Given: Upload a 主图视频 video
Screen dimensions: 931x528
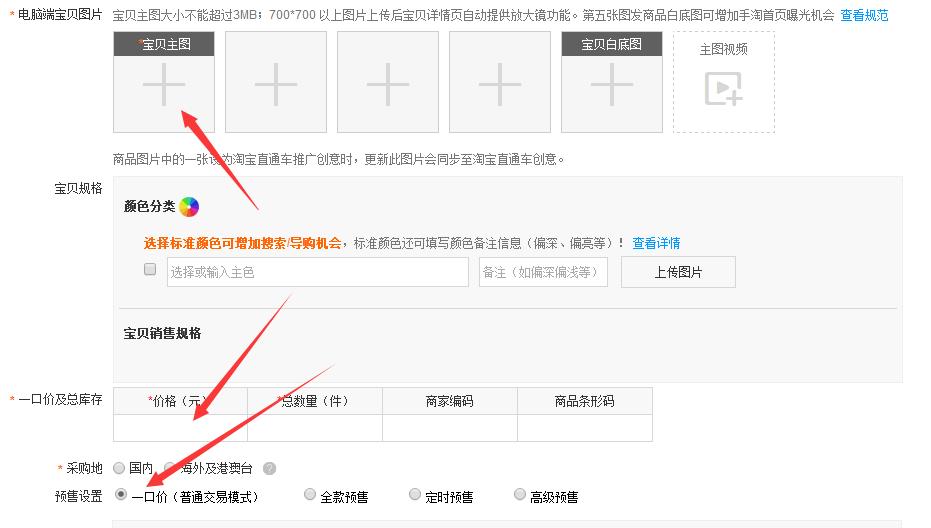Looking at the screenshot, I should [724, 82].
